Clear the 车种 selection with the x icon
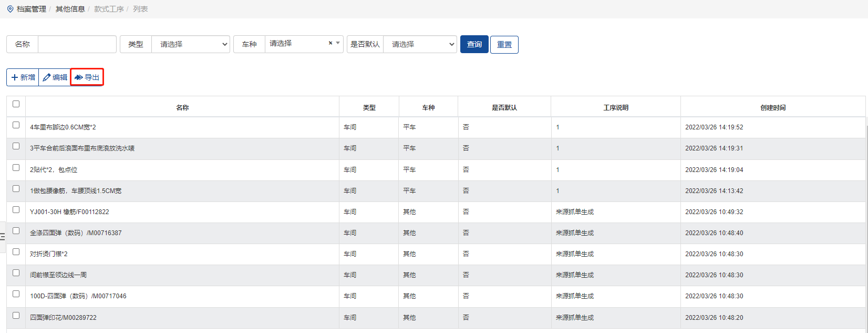The width and height of the screenshot is (868, 333). (x=330, y=43)
